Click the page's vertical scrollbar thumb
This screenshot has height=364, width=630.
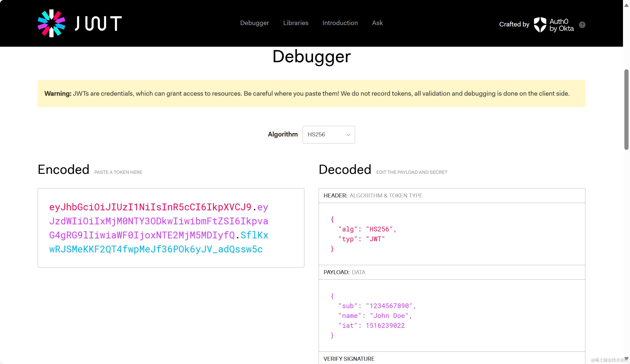pos(626,110)
